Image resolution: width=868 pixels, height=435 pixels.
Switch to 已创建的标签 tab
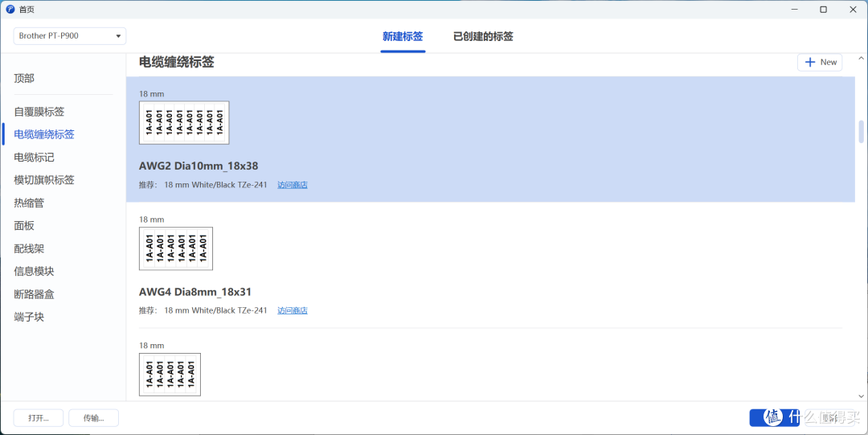483,36
